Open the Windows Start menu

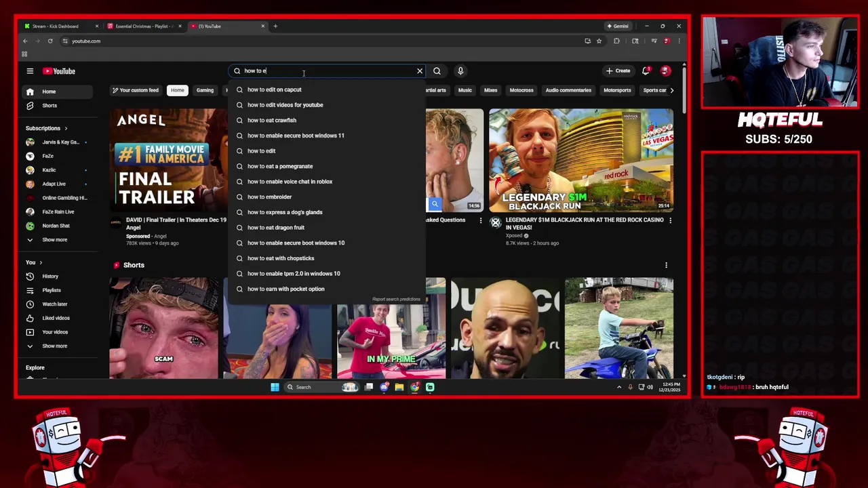point(275,387)
